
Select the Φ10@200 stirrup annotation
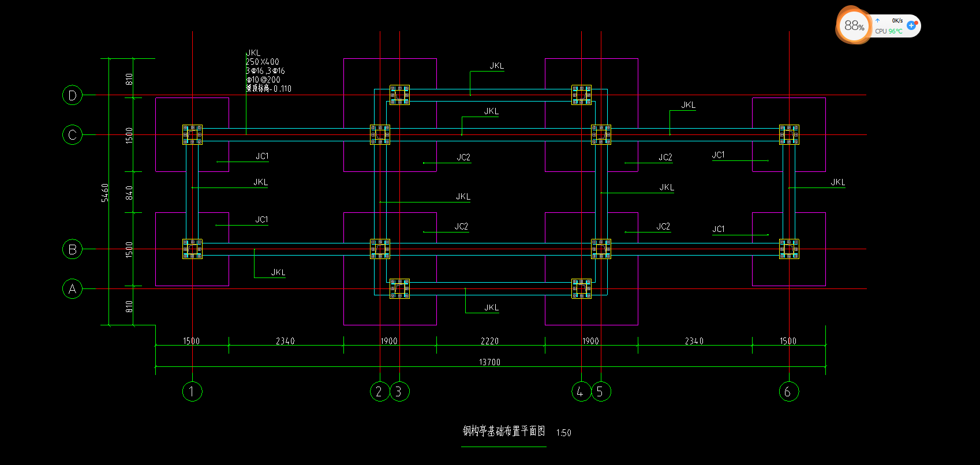point(263,80)
